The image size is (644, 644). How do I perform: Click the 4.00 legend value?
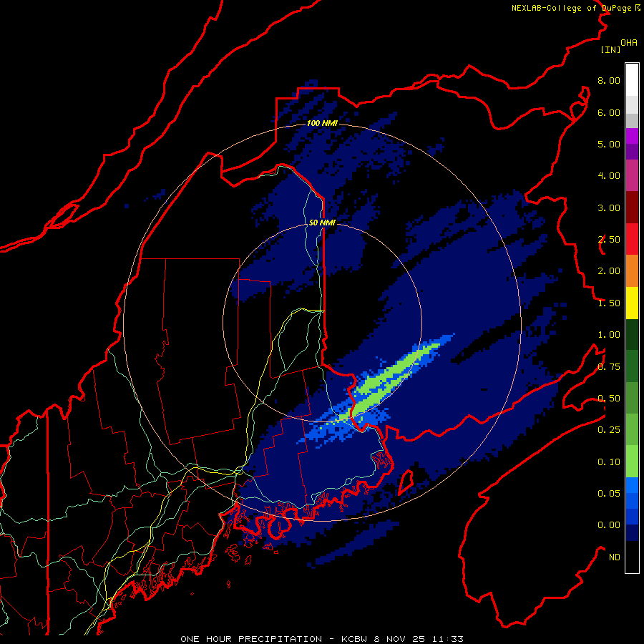[x=609, y=176]
